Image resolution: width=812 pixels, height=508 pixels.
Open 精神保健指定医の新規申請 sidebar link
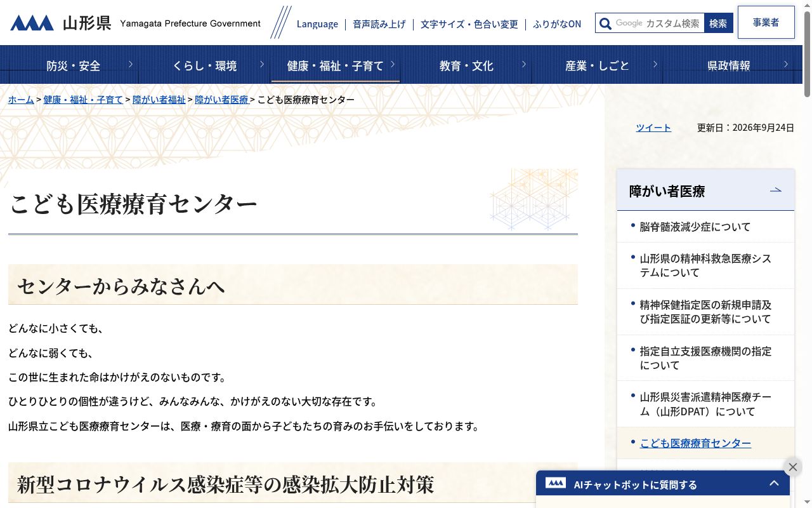coord(705,312)
